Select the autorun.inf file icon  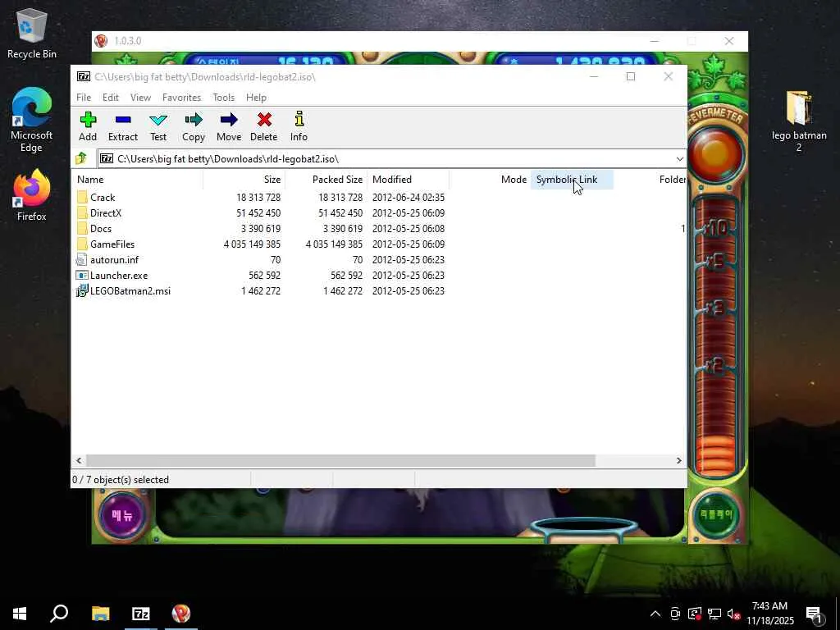pyautogui.click(x=81, y=260)
